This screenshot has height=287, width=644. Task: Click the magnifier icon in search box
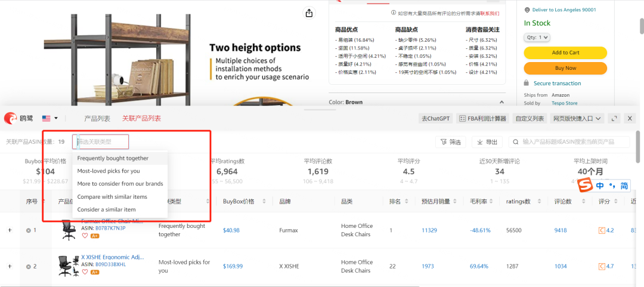(516, 142)
